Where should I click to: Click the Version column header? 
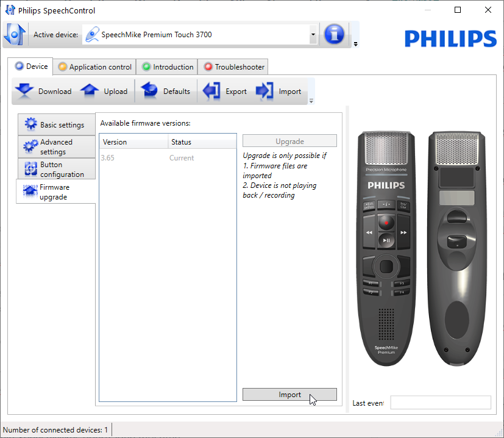[133, 142]
